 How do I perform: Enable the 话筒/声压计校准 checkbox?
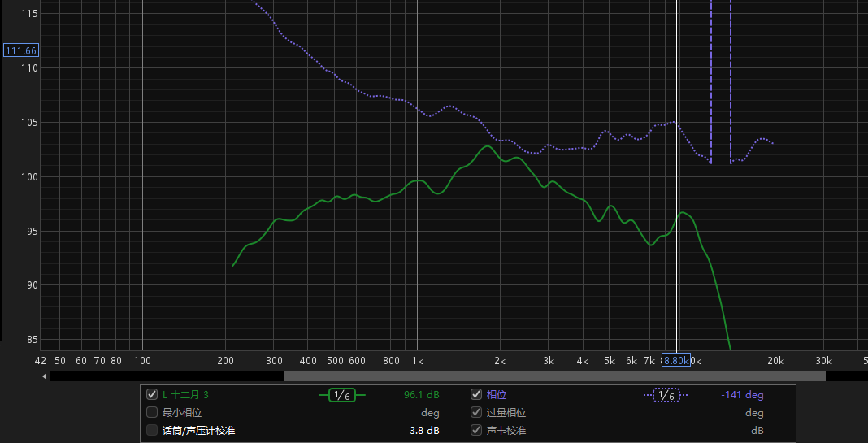(x=152, y=430)
